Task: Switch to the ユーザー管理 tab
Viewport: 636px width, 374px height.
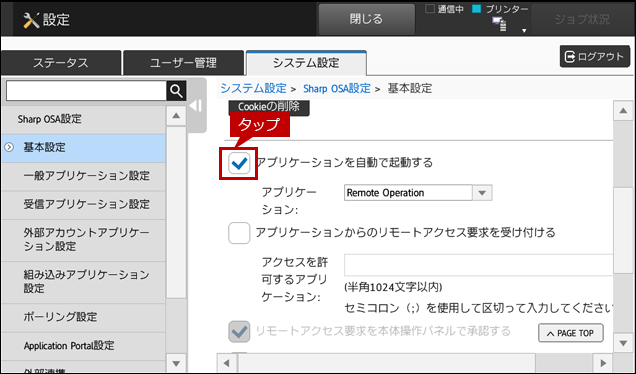Action: pos(183,63)
